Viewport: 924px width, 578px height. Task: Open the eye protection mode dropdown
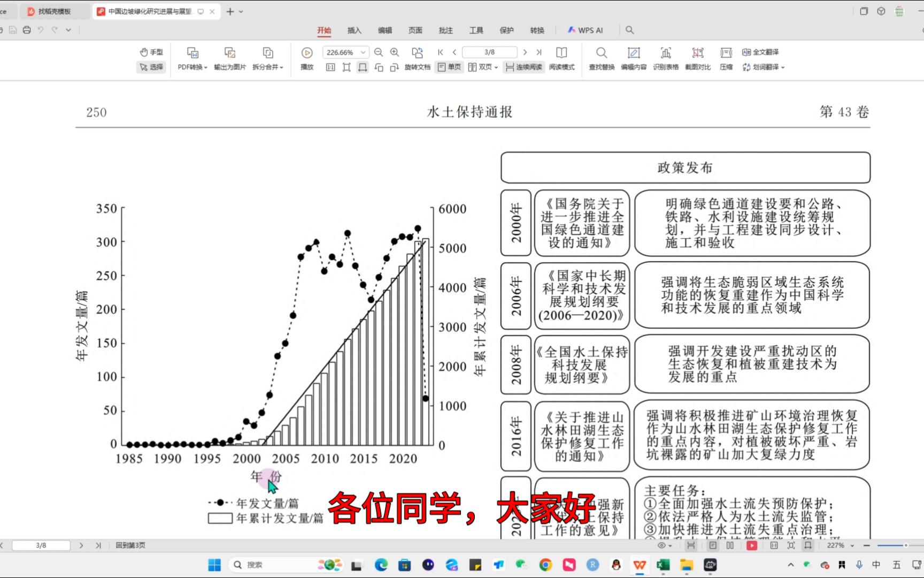tap(665, 545)
